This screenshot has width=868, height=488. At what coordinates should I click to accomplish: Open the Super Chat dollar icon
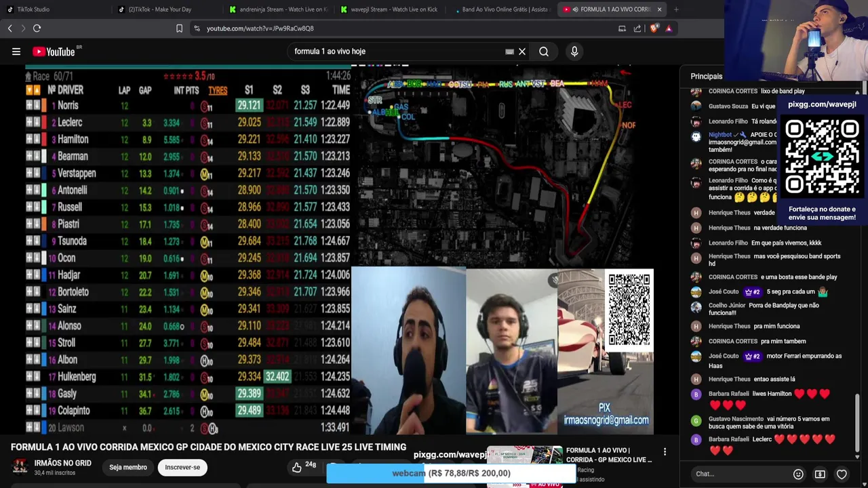[x=820, y=474]
